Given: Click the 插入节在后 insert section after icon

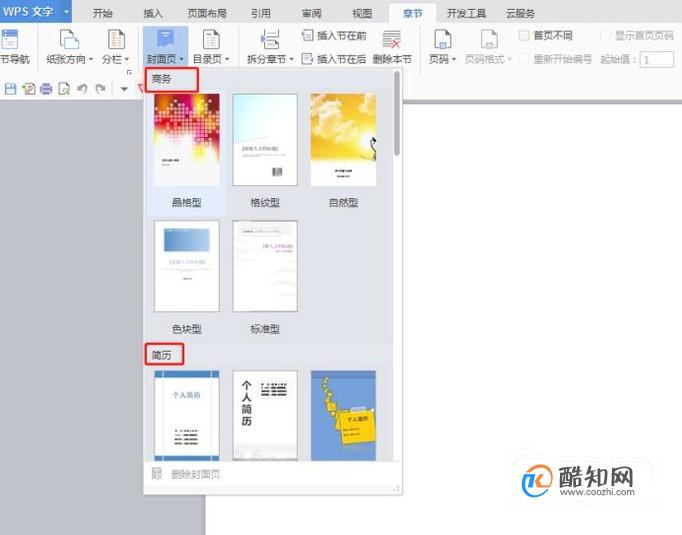Looking at the screenshot, I should (x=307, y=59).
